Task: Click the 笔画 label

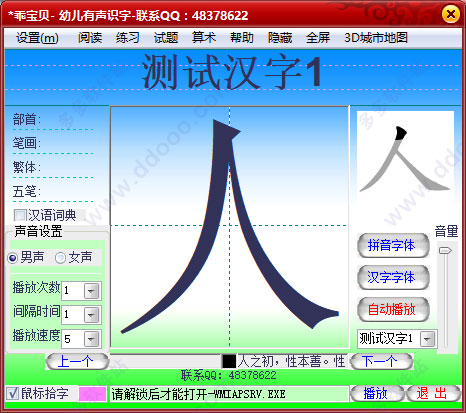Action: point(27,143)
